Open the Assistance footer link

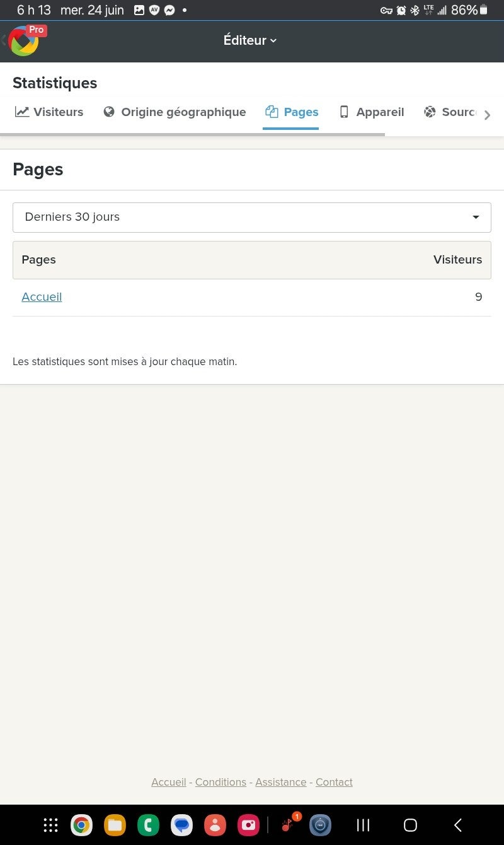pos(280,782)
